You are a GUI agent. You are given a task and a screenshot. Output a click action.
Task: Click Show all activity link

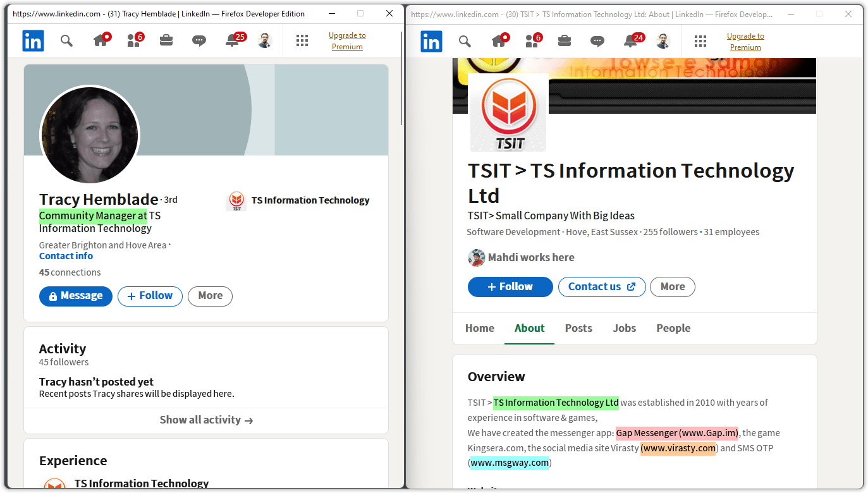[206, 420]
